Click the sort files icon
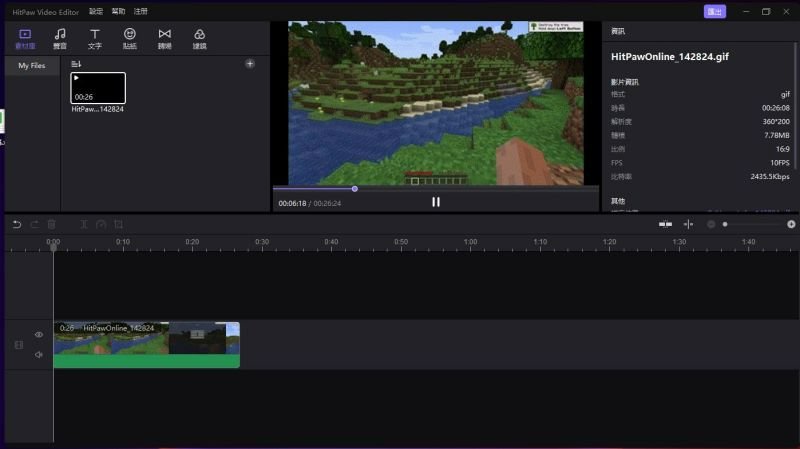This screenshot has width=800, height=449. (x=76, y=64)
